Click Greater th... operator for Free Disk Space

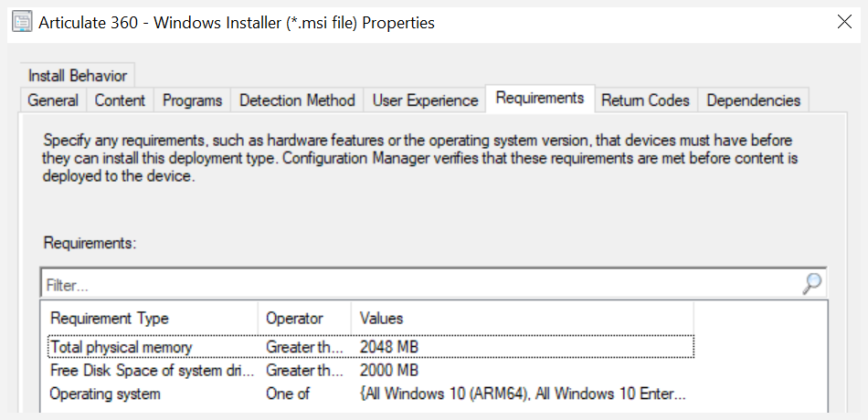tap(304, 370)
